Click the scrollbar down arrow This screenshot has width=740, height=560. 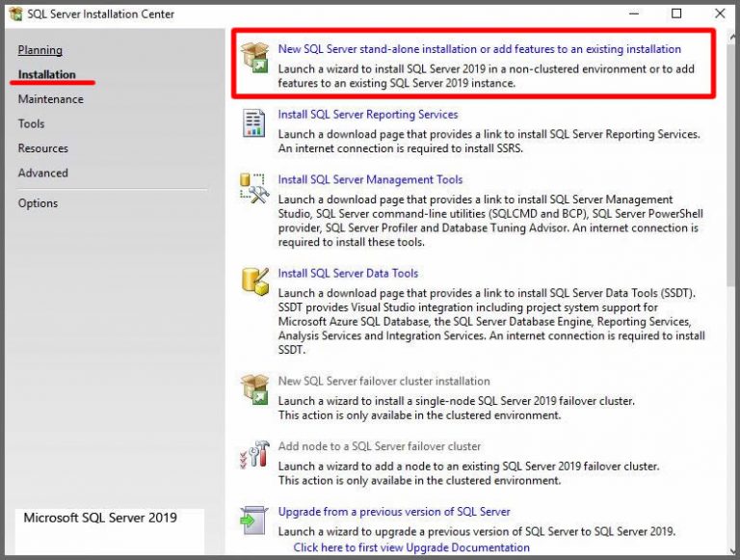[x=733, y=550]
